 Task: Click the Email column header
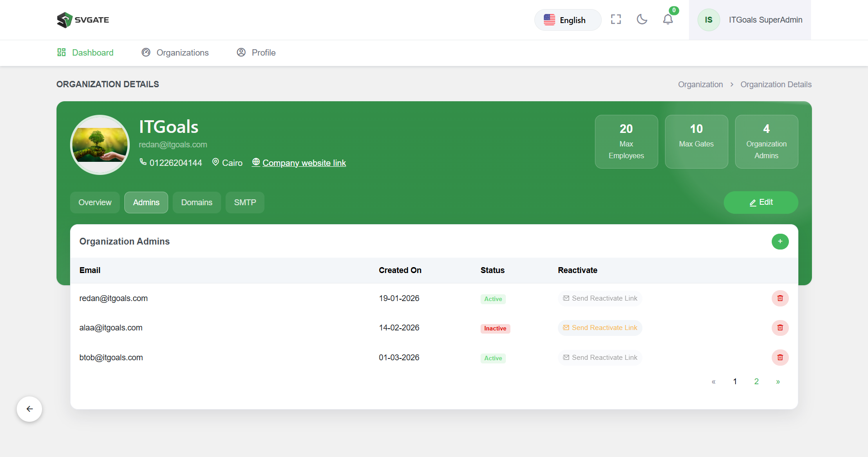pos(90,270)
